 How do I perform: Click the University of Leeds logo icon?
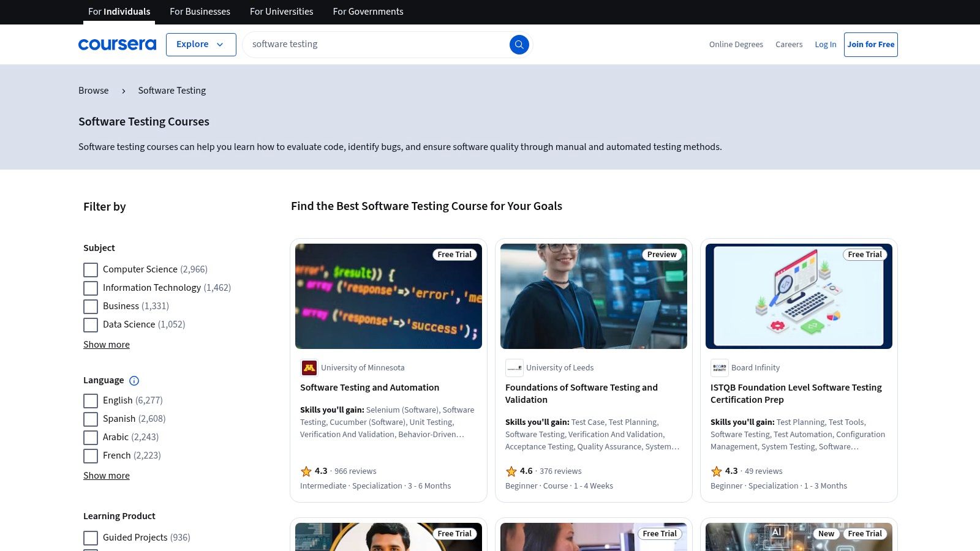(x=514, y=368)
